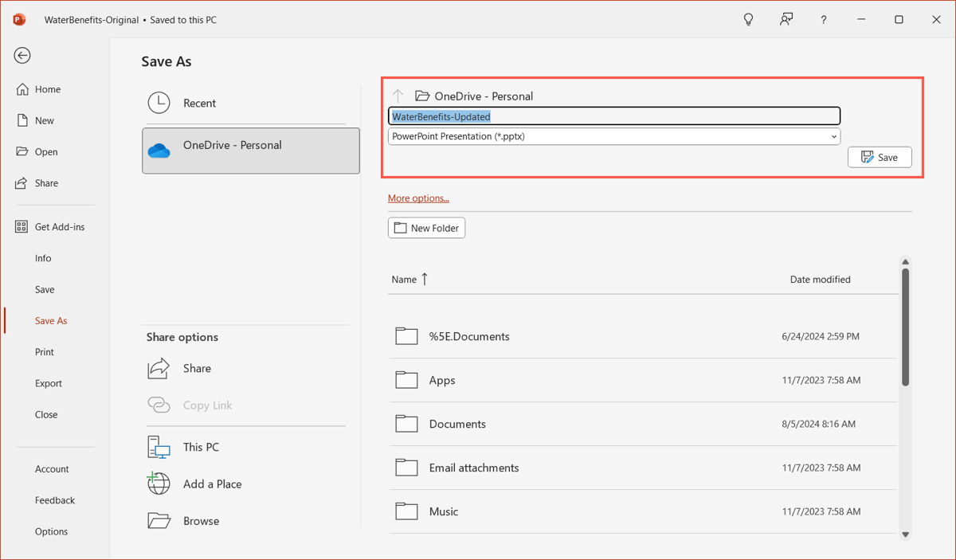Viewport: 956px width, 560px height.
Task: Sort by Date modified column header
Action: (x=820, y=280)
